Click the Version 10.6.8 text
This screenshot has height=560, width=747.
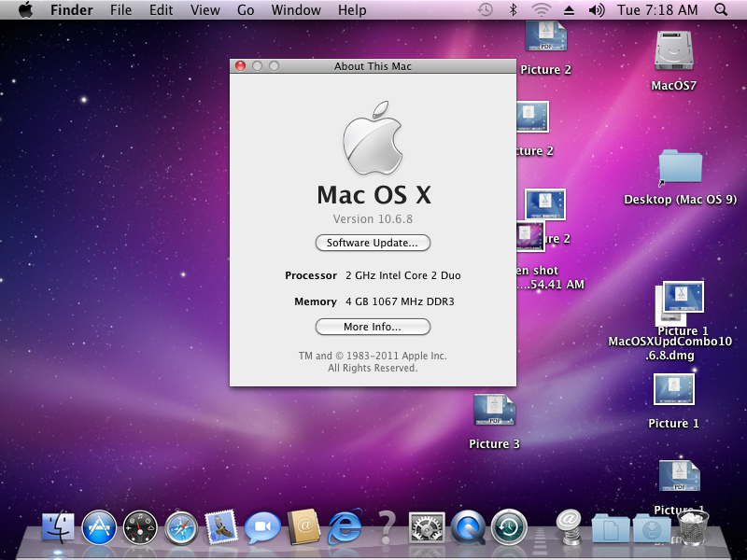tap(373, 219)
